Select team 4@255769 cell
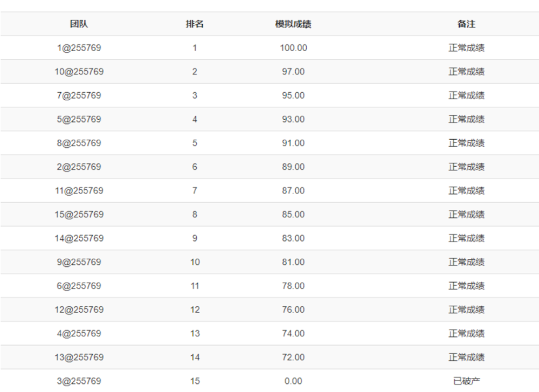539x392 pixels. coord(79,333)
